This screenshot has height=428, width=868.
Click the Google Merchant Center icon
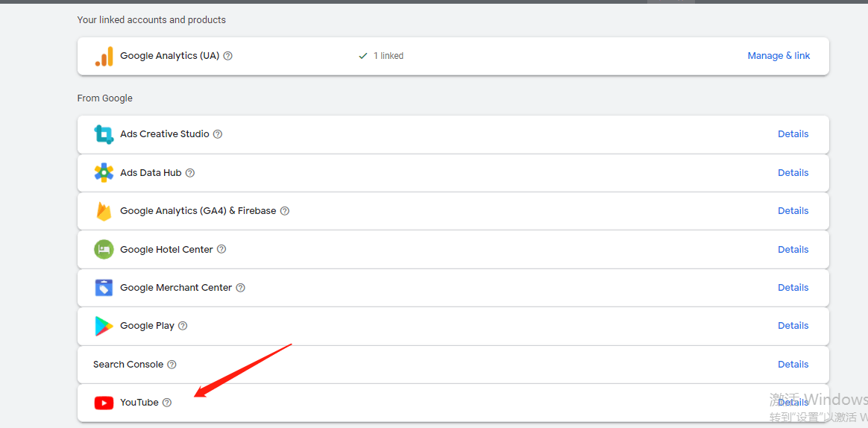click(104, 288)
